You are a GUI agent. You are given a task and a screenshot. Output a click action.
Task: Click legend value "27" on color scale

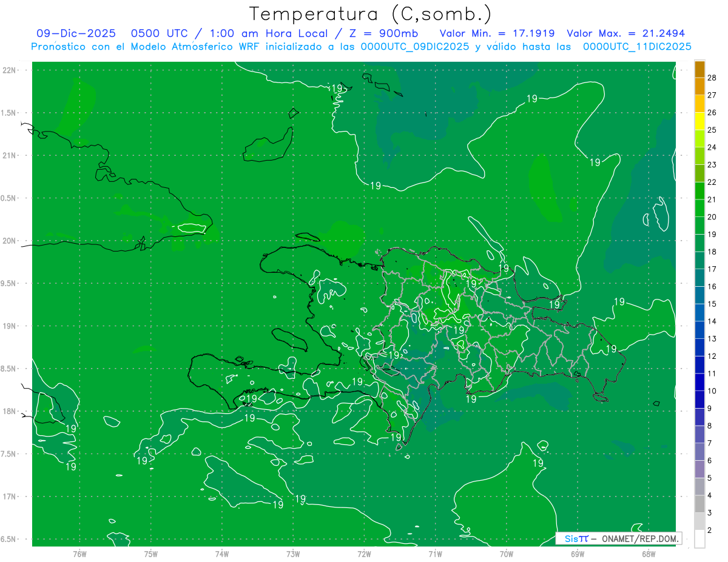712,95
